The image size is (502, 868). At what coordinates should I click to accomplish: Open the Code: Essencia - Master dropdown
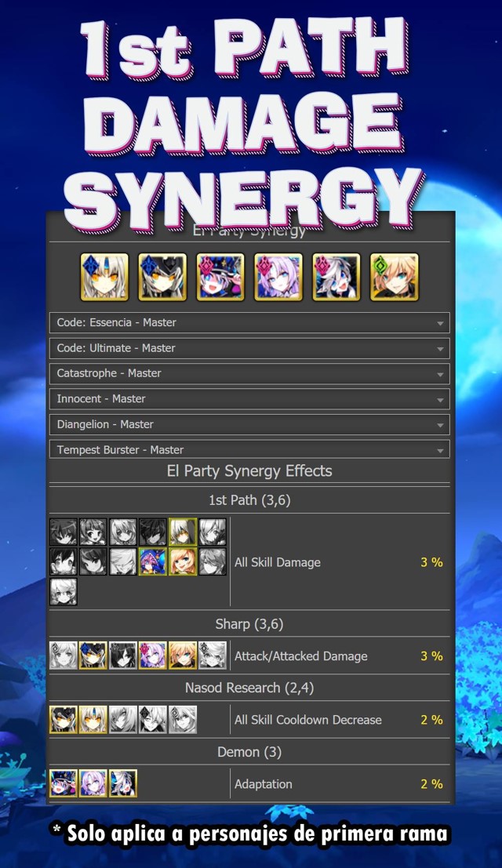coord(249,322)
